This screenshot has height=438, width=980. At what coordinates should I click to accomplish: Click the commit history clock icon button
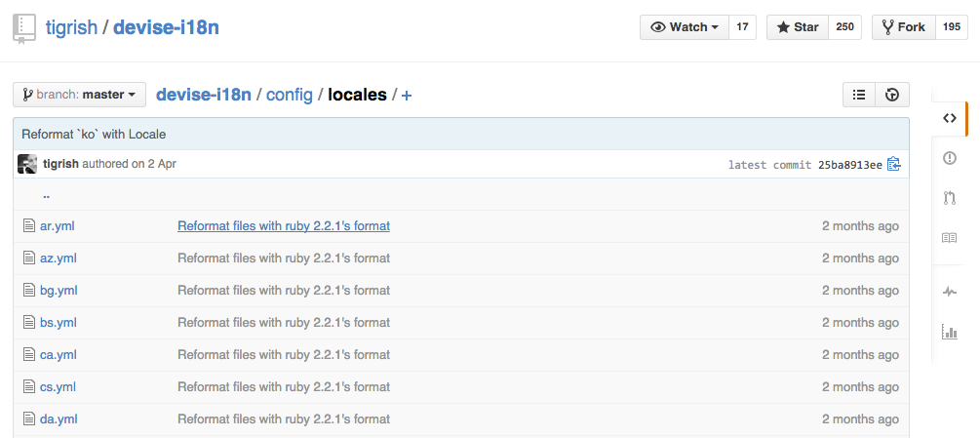tap(892, 95)
